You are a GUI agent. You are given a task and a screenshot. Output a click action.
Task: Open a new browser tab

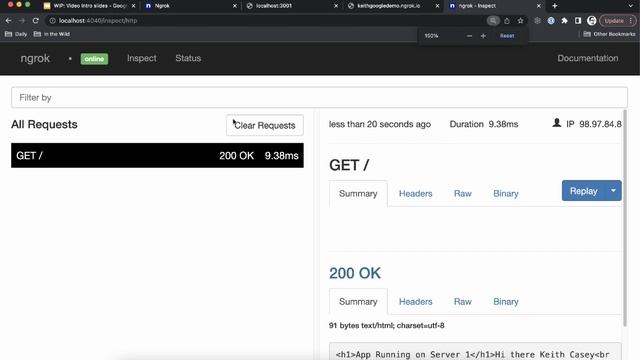pos(555,6)
